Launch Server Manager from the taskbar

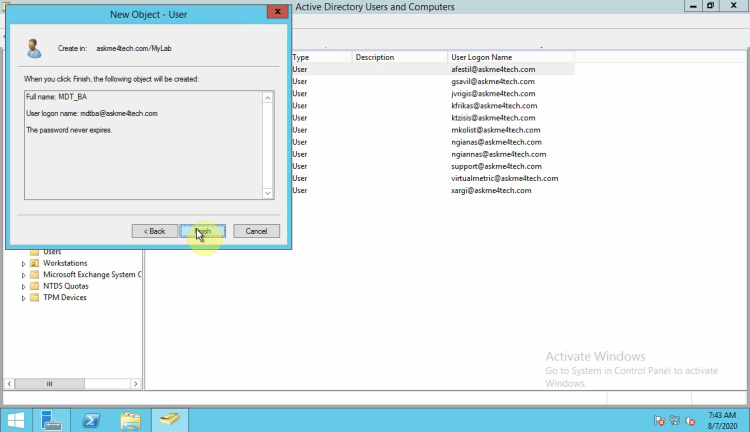[x=52, y=419]
